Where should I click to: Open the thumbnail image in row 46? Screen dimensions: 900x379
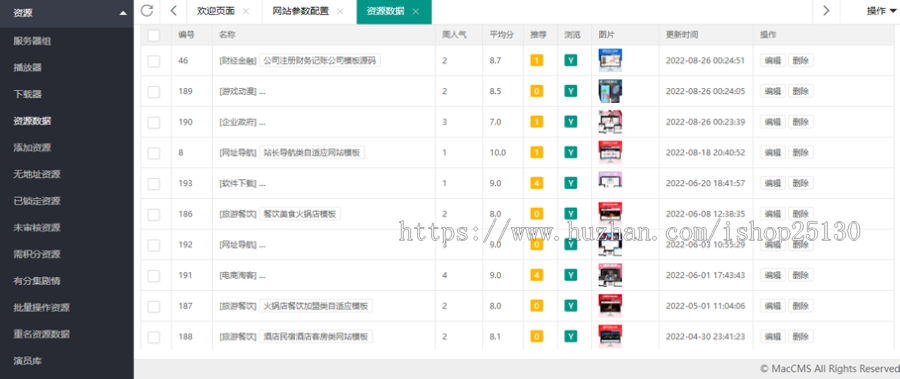[610, 60]
